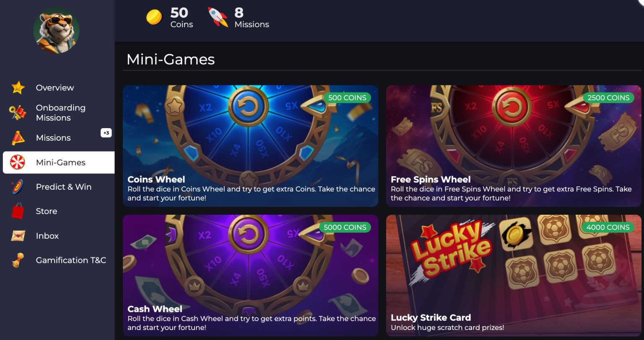
Task: Click the red shopping bag Store icon
Action: click(x=18, y=211)
